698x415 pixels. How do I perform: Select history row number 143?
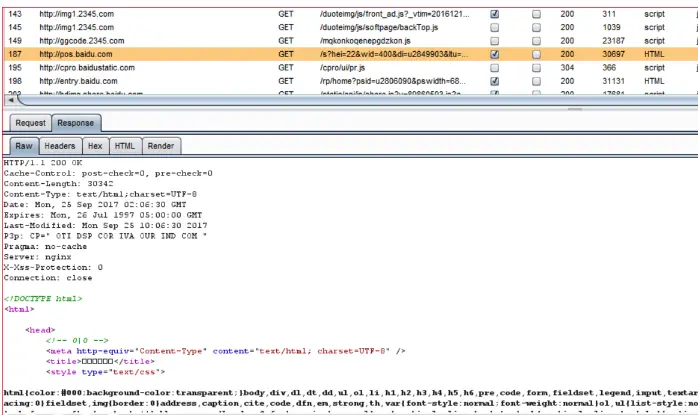click(x=15, y=14)
